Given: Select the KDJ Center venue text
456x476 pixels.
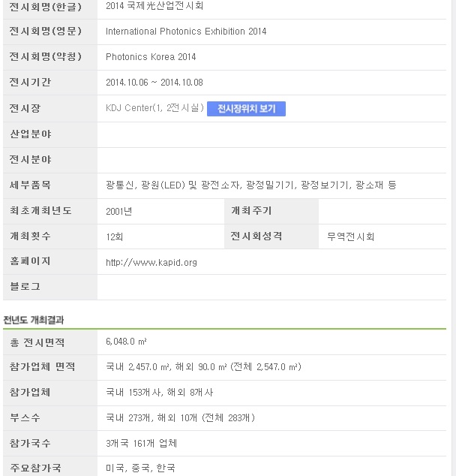Looking at the screenshot, I should click(x=154, y=108).
